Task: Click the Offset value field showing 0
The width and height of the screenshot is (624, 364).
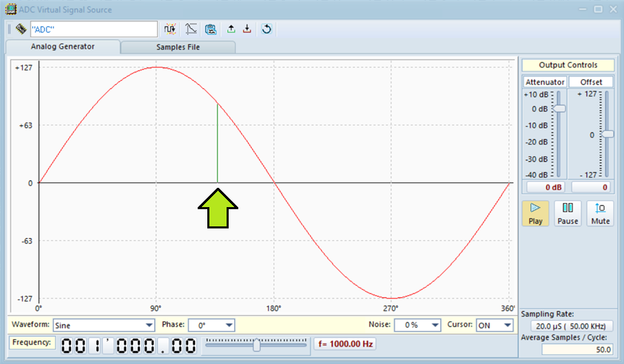Action: pos(592,187)
